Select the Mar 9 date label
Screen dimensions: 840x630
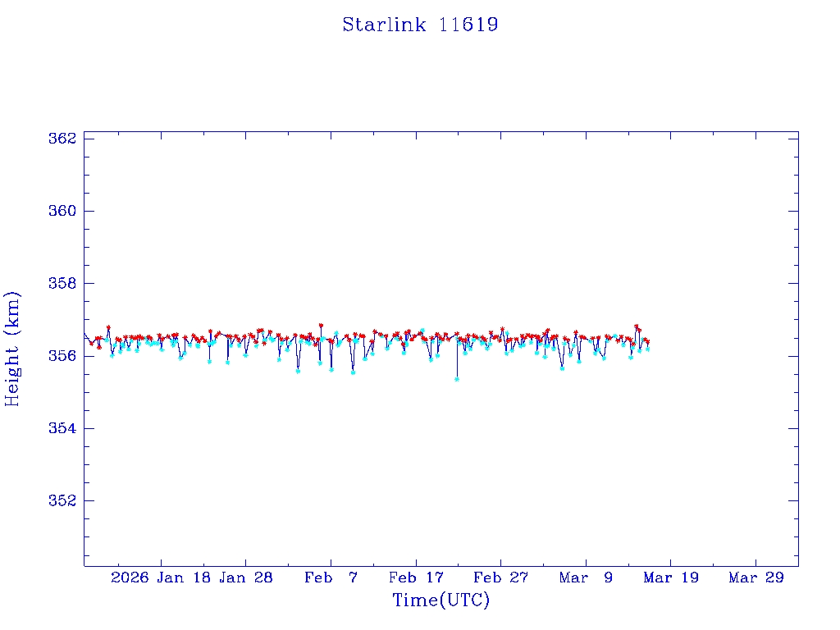[x=586, y=577]
